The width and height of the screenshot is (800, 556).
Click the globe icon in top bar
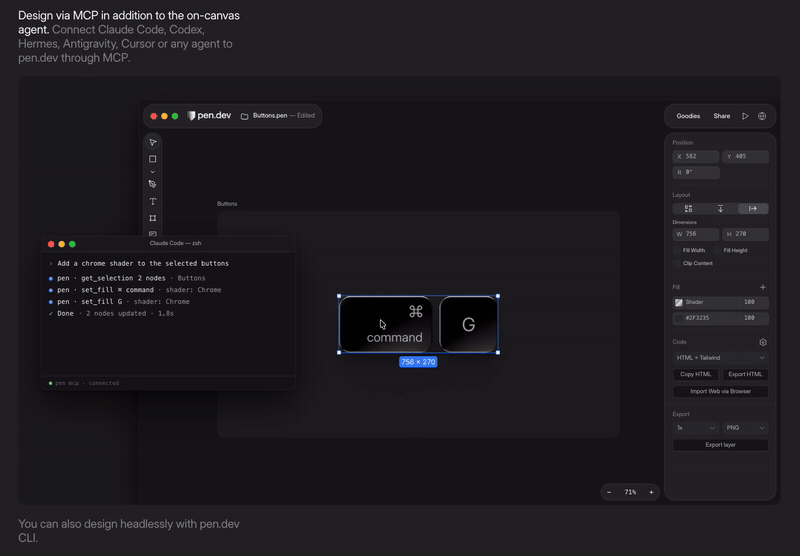tap(762, 116)
